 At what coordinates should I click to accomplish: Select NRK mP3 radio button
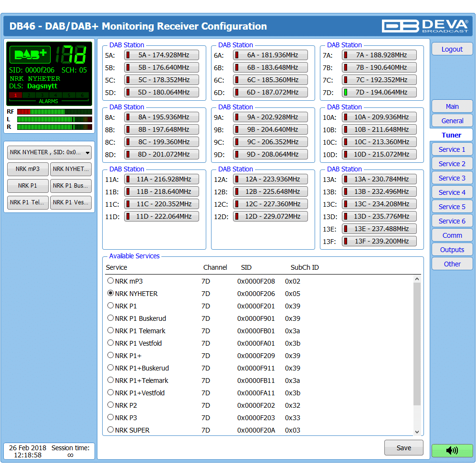[x=111, y=281]
